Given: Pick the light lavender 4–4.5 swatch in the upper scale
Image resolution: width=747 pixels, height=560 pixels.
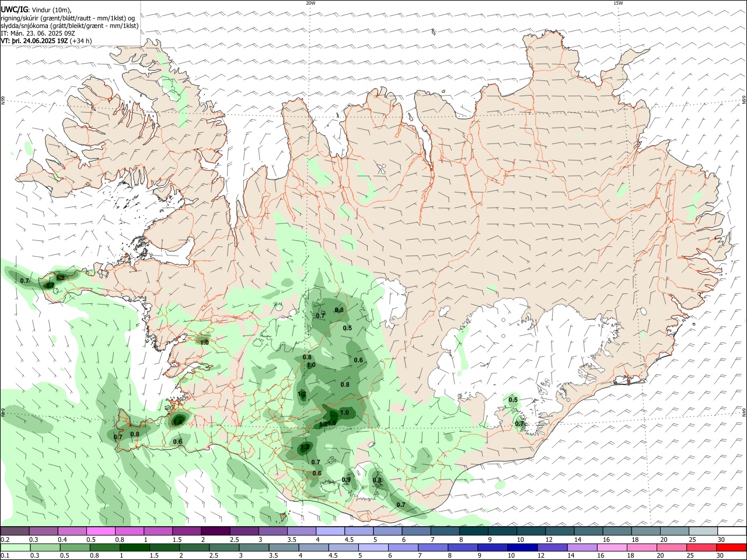Looking at the screenshot, I should pos(330,531).
